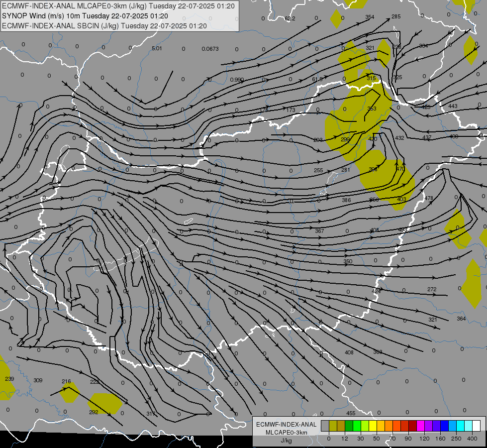This screenshot has width=487, height=448.
Task: Choose the purple swatch after the 120 mark
Action: [x=429, y=426]
